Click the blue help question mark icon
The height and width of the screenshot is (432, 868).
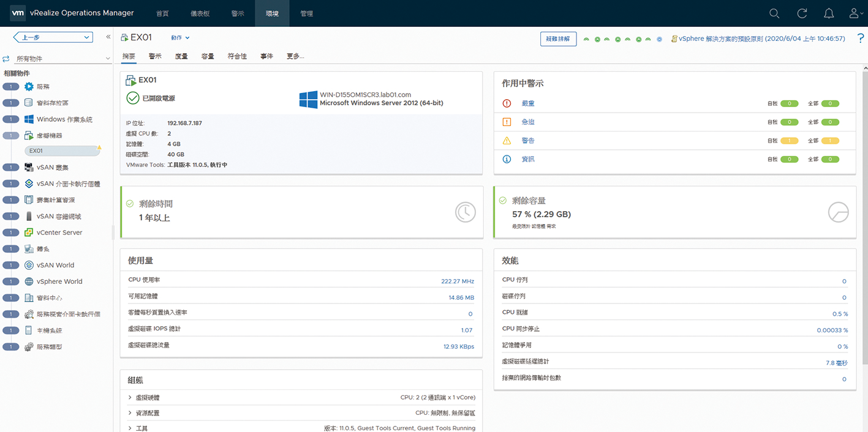point(861,39)
